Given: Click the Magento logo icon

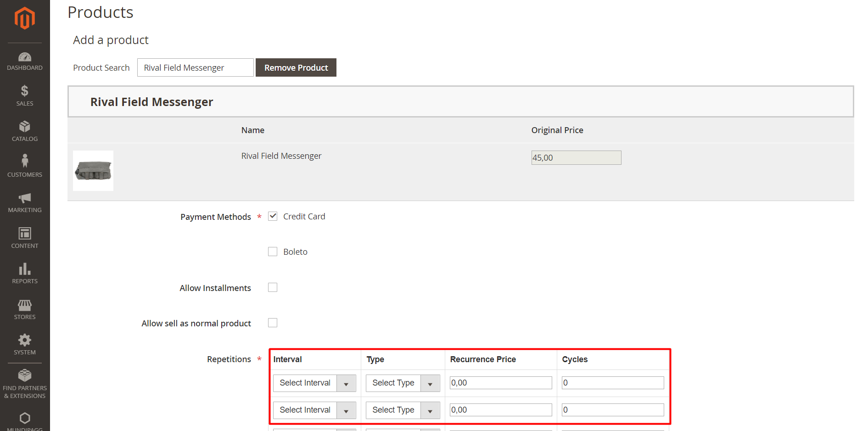Looking at the screenshot, I should (25, 18).
